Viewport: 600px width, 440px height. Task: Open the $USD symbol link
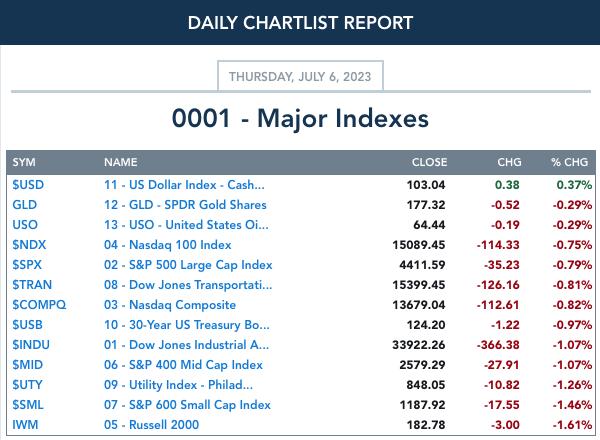pyautogui.click(x=28, y=185)
